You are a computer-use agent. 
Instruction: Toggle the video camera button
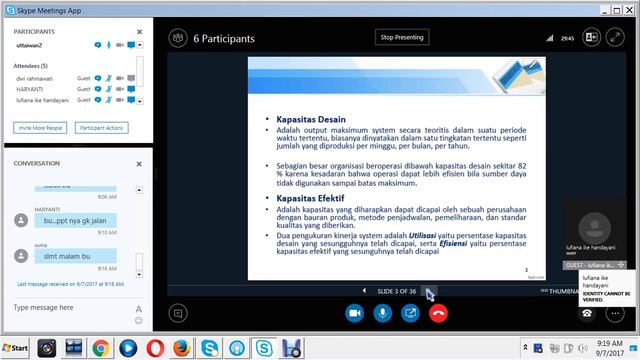(355, 313)
